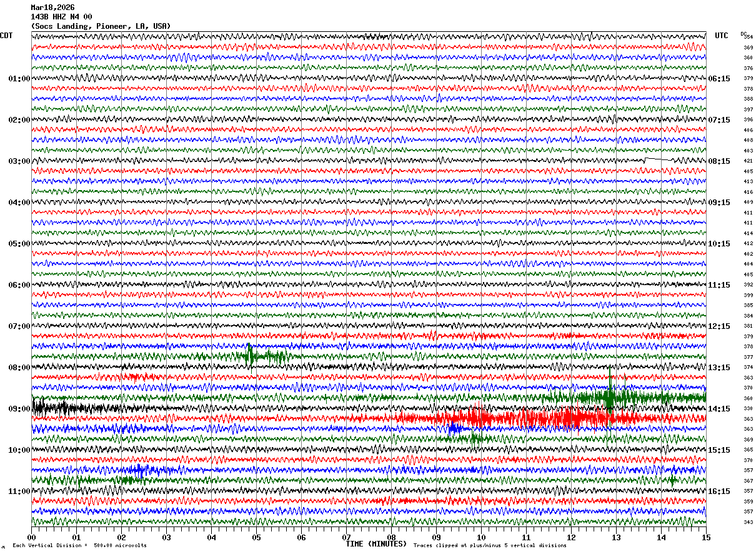Viewport: 756px width, 554px height.
Task: Click the DC offset value "406"
Action: tap(749, 130)
